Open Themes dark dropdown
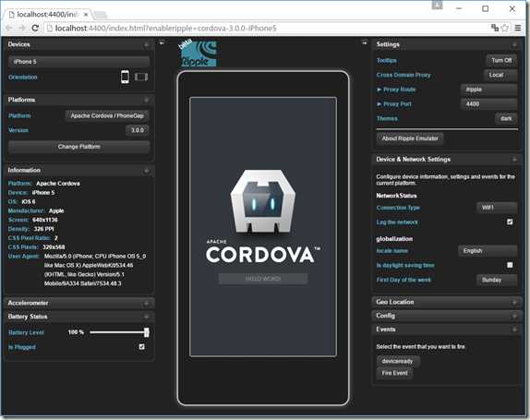Viewport: 530px width, 420px height. 506,118
